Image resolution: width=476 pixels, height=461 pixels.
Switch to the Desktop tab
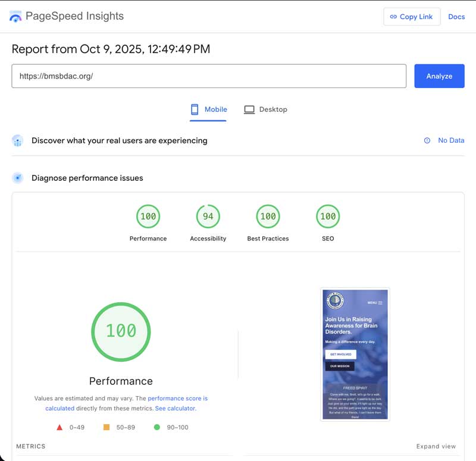click(x=265, y=109)
